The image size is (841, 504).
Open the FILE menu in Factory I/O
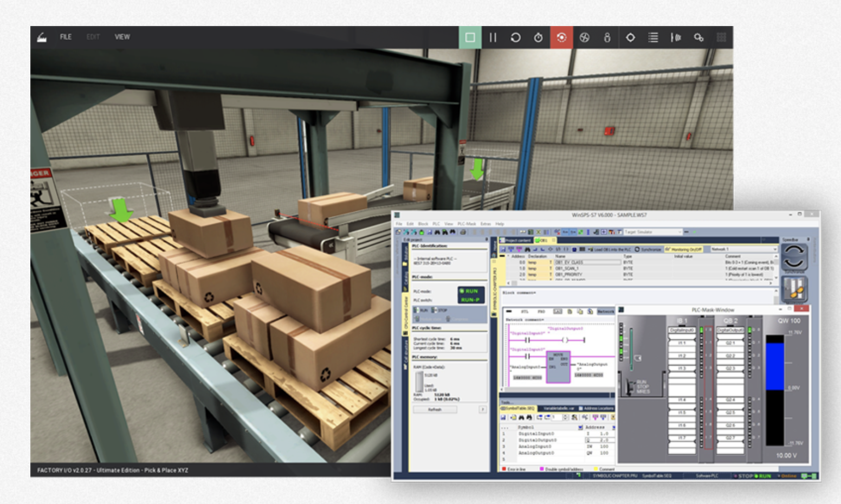[x=66, y=37]
